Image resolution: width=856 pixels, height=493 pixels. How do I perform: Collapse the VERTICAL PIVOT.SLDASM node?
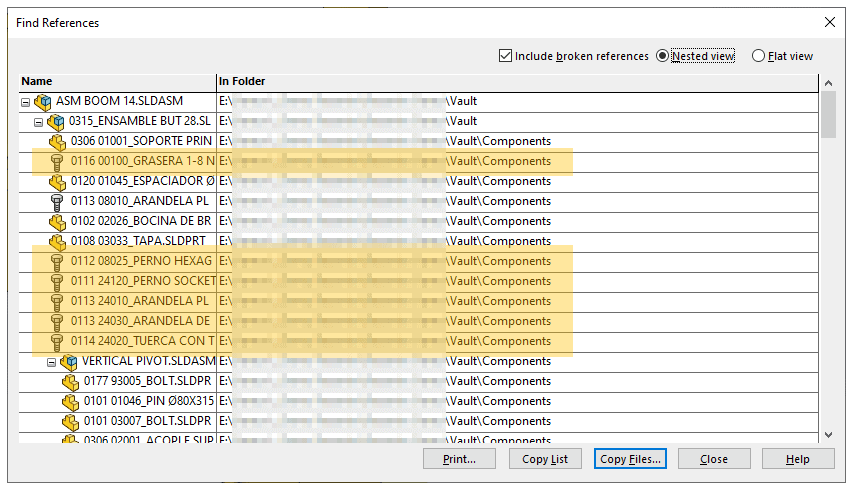click(52, 361)
